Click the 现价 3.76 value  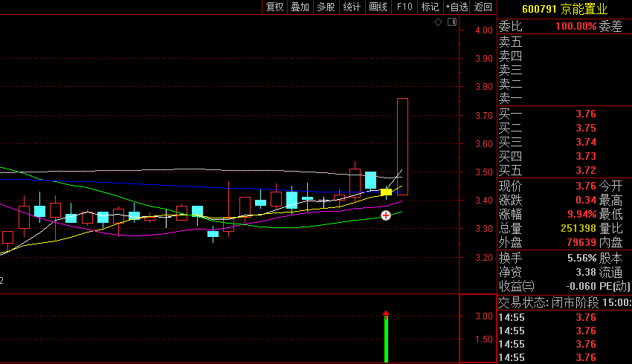click(x=586, y=186)
